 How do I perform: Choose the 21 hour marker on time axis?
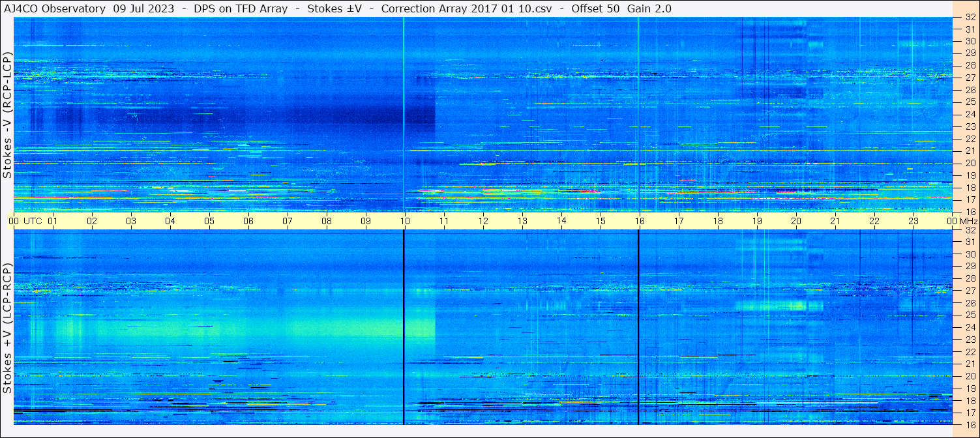click(x=835, y=221)
